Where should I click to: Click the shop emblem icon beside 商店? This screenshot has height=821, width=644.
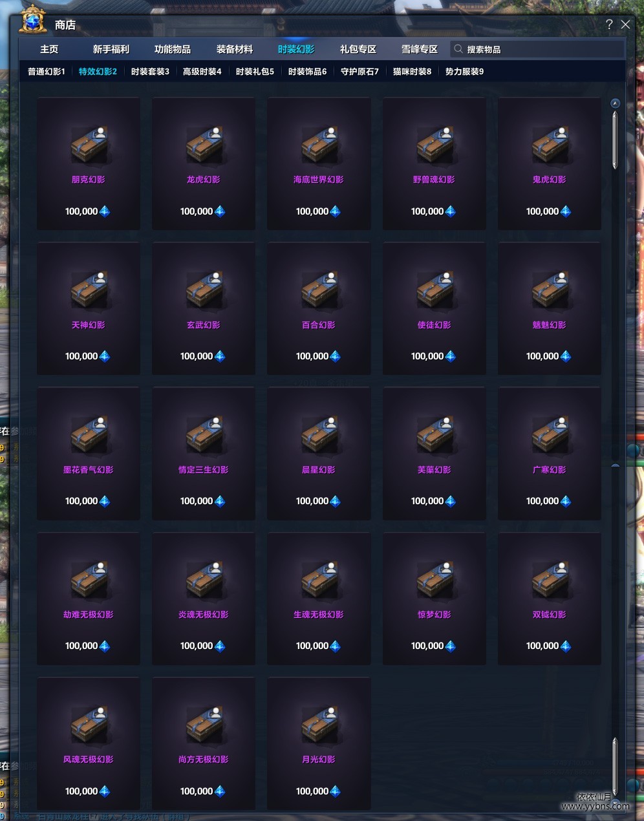[32, 19]
